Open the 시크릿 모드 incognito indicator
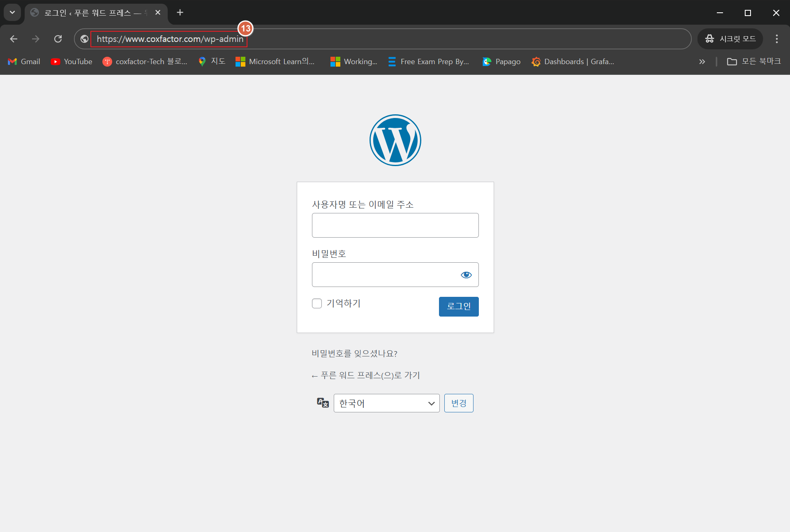Image resolution: width=790 pixels, height=532 pixels. pos(730,39)
